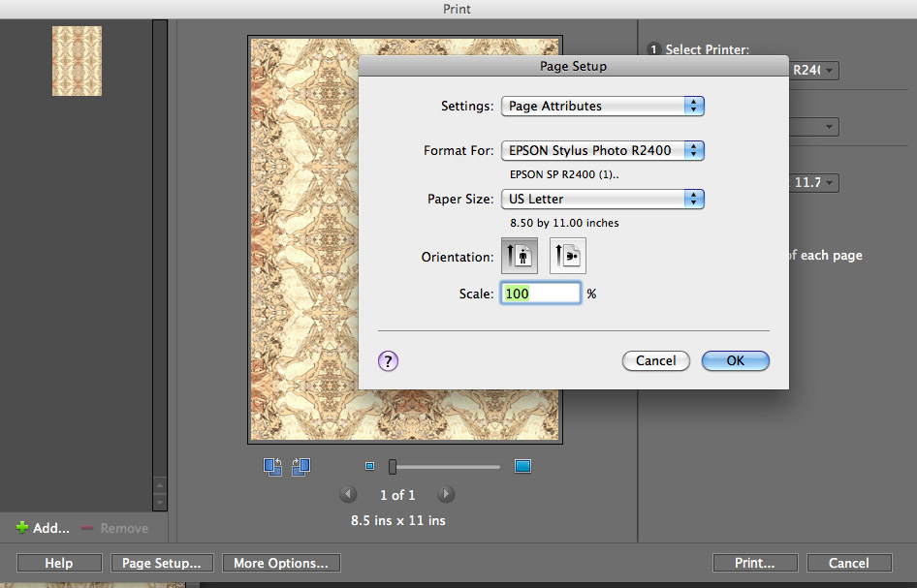Click the large zoom-in icon beside slider

pos(522,466)
